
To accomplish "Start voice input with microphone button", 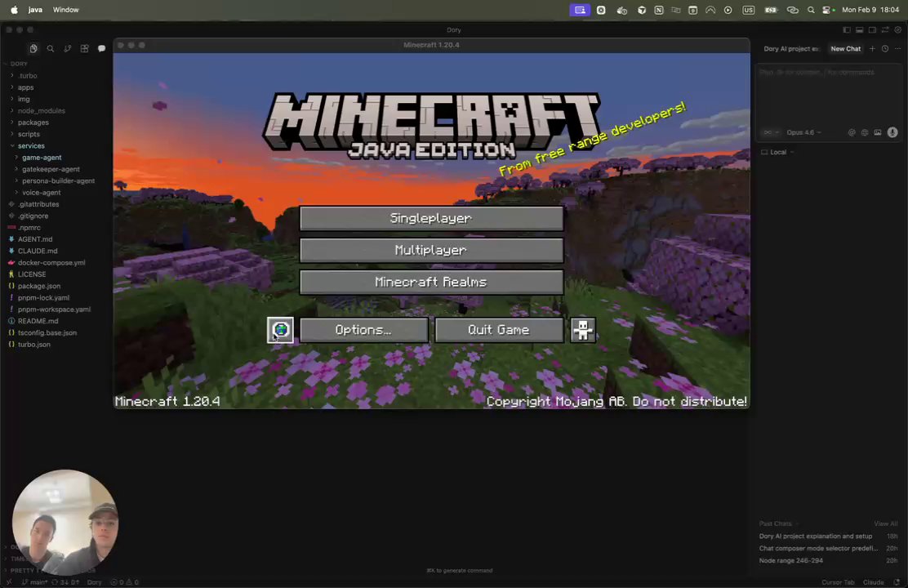I will point(892,132).
